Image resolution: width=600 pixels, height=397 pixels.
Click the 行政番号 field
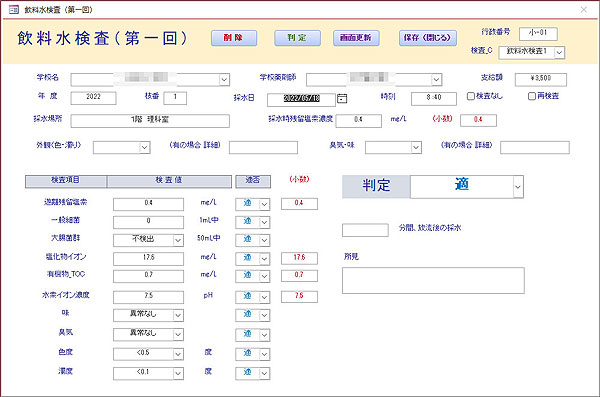[538, 34]
